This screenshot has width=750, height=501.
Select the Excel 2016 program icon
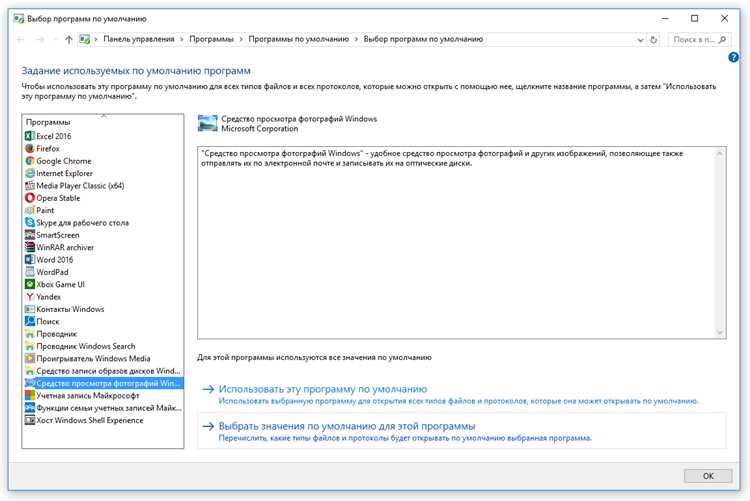30,136
